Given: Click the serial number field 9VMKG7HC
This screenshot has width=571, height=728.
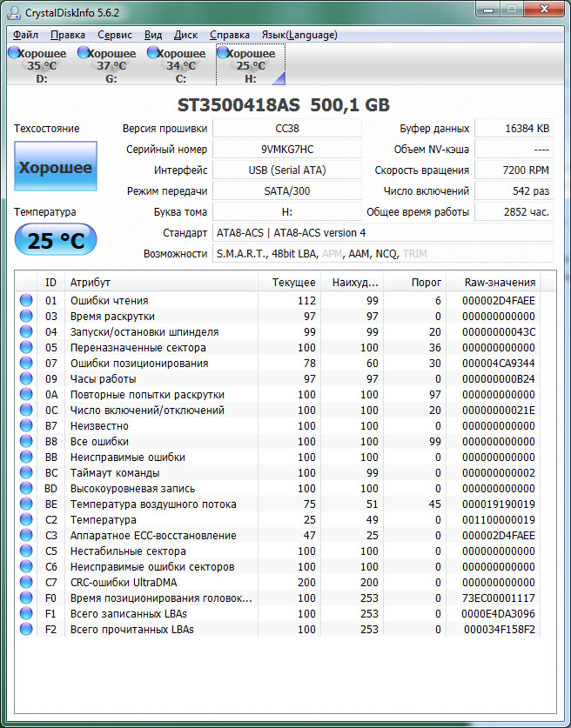Looking at the screenshot, I should click(286, 149).
